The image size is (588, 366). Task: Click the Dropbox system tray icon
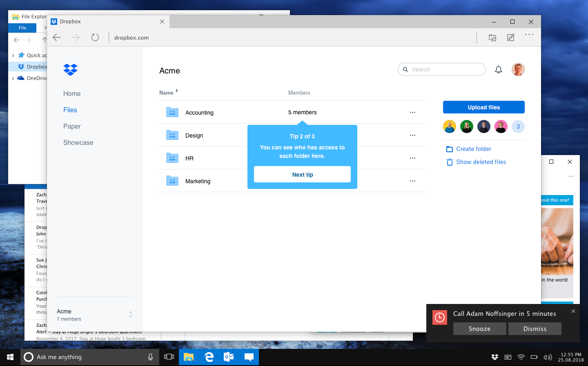click(495, 357)
